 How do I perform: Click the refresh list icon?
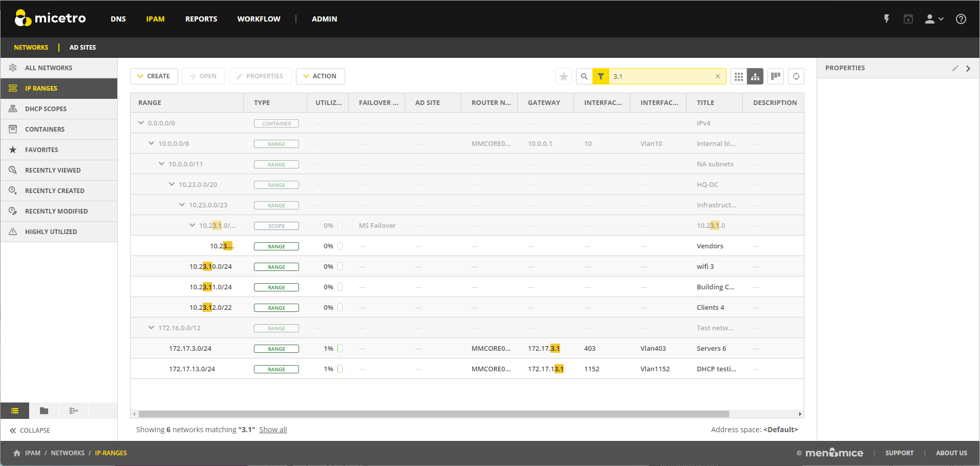[796, 76]
